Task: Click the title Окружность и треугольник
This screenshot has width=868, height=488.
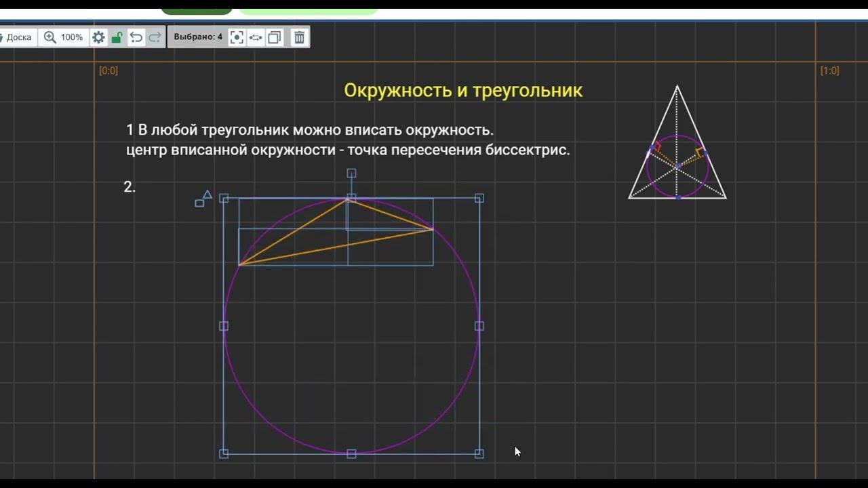Action: click(463, 90)
